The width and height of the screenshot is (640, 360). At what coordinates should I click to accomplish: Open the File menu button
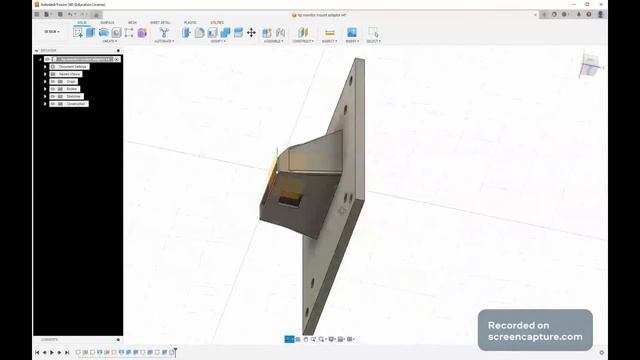tap(47, 14)
